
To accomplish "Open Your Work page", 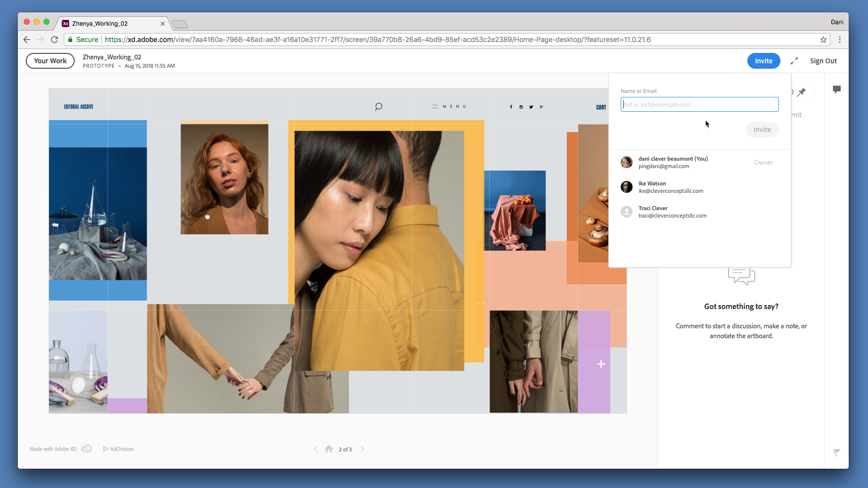I will 50,61.
